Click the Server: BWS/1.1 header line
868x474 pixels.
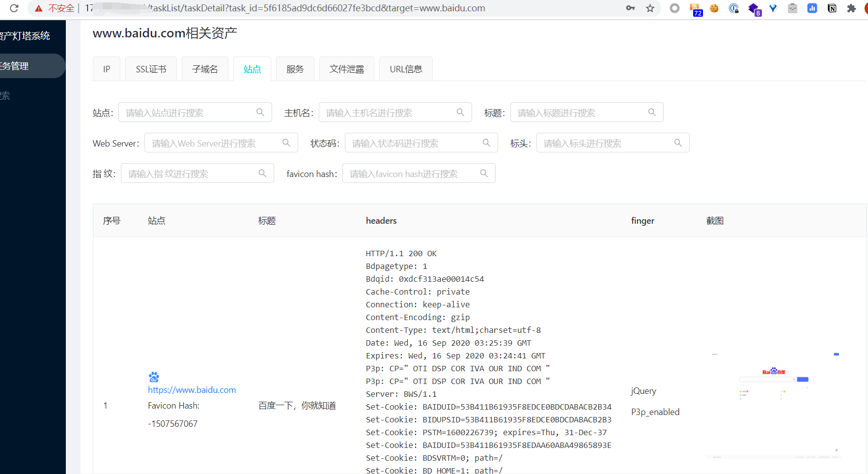(401, 394)
